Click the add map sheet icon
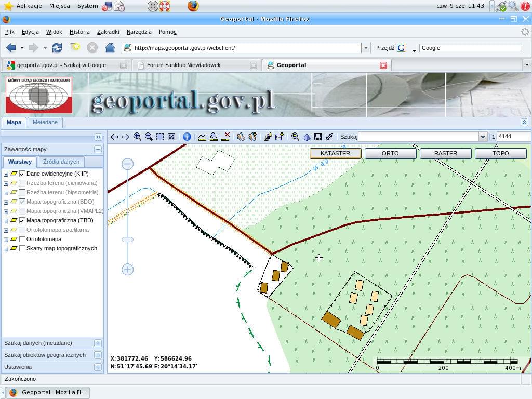 pyautogui.click(x=252, y=137)
